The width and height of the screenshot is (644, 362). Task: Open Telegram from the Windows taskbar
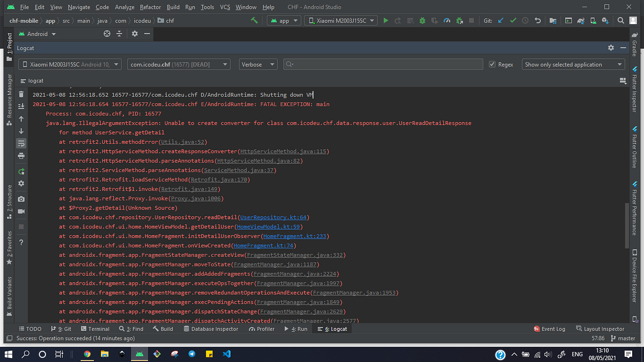click(x=192, y=354)
